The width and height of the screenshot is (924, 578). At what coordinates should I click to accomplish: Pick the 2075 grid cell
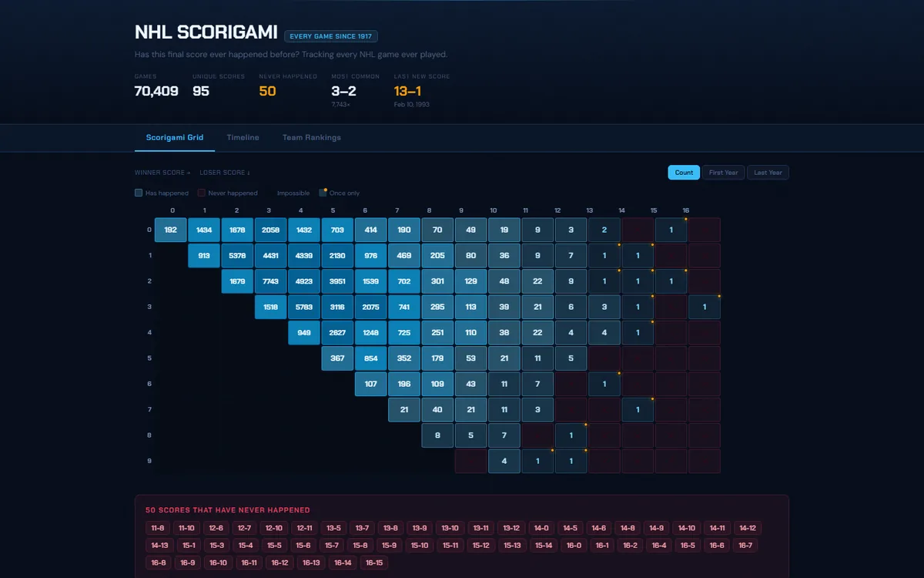pos(371,307)
